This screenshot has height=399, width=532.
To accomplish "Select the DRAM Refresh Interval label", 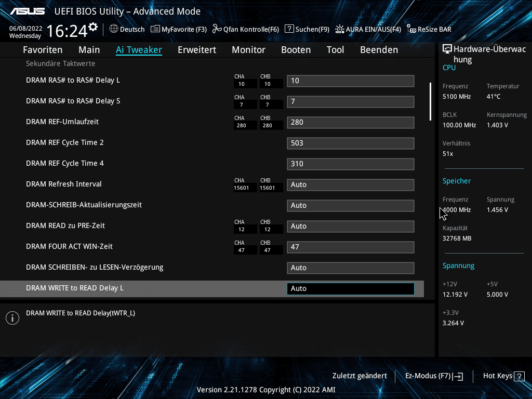I will coord(64,184).
